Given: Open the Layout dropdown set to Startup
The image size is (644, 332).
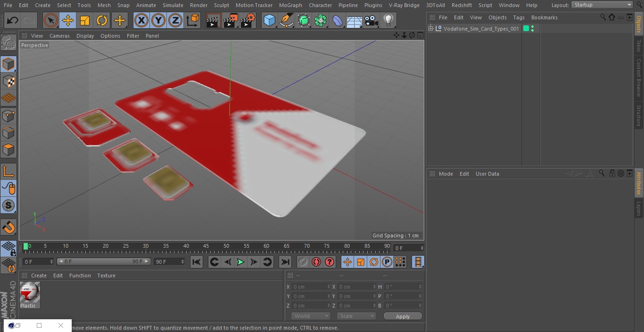Looking at the screenshot, I should 602,5.
